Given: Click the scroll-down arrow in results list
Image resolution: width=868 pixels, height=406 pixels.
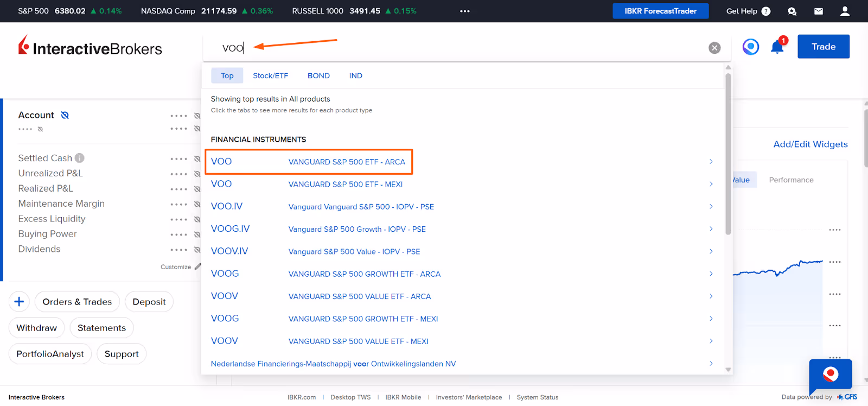Looking at the screenshot, I should 728,370.
